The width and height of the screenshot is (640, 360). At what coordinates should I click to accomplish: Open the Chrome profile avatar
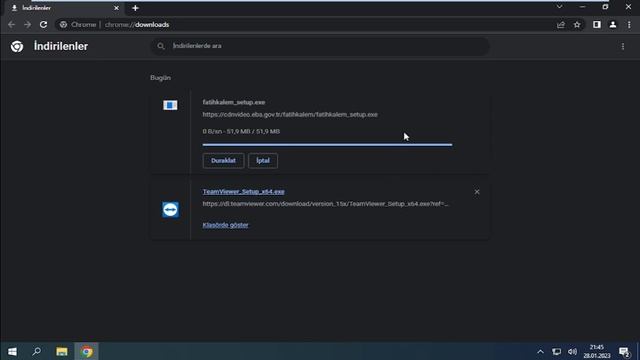click(613, 25)
